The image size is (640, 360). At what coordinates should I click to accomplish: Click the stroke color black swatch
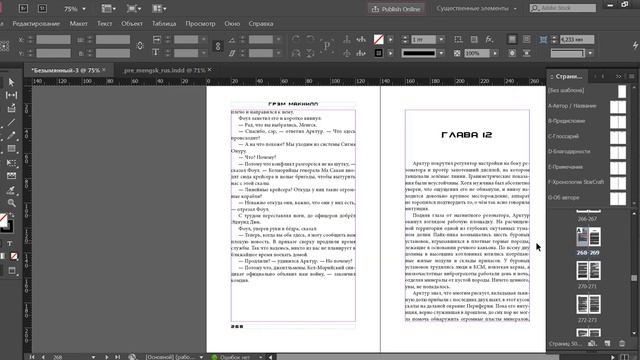[378, 53]
